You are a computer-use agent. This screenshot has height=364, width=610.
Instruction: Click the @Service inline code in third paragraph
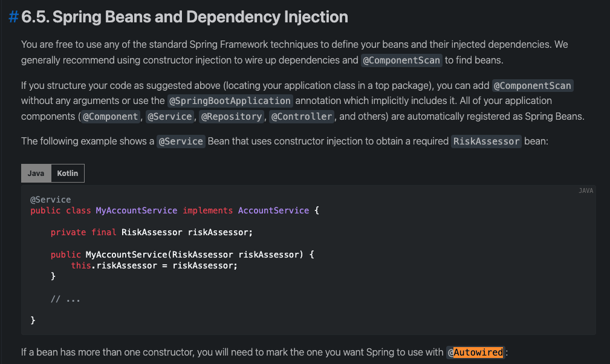tap(181, 141)
